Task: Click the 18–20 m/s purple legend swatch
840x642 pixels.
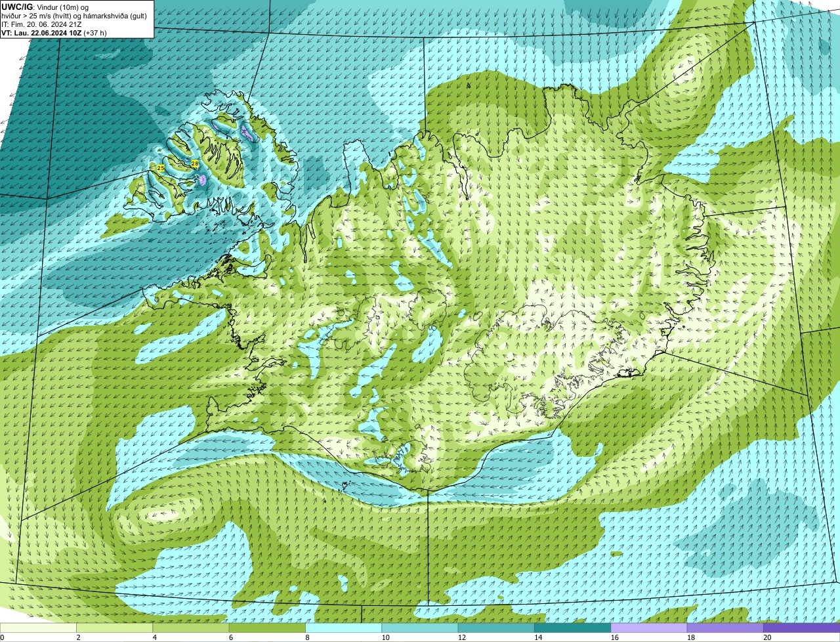Action: (x=725, y=628)
